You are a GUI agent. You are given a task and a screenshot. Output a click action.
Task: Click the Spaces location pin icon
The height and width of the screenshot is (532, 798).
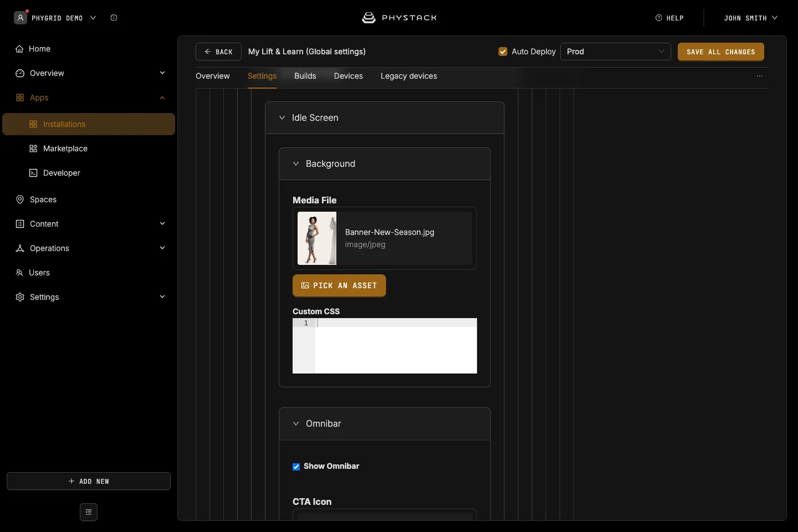[20, 199]
